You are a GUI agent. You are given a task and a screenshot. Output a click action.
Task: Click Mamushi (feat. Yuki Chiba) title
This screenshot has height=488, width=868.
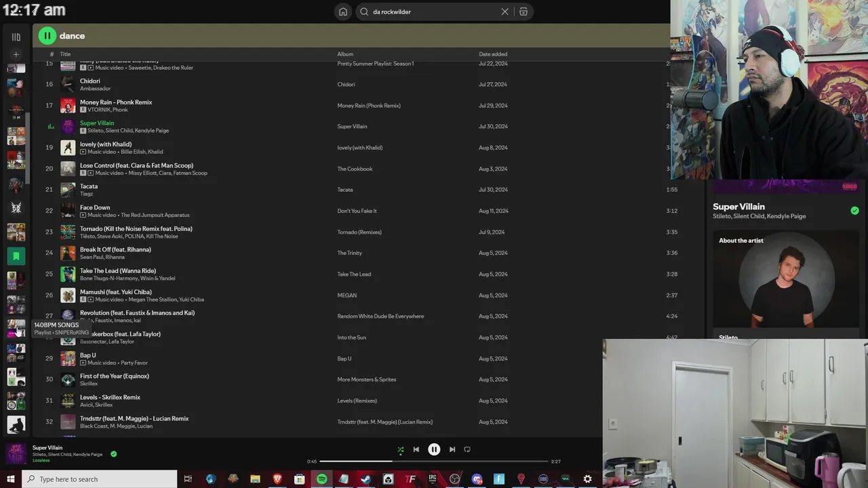coord(116,292)
